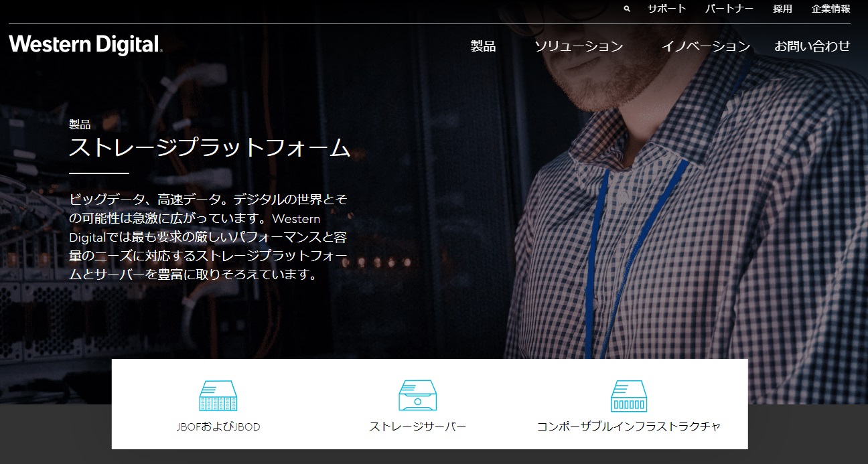Click the 製品 breadcrumb above the heading
This screenshot has height=464, width=868.
click(x=80, y=125)
